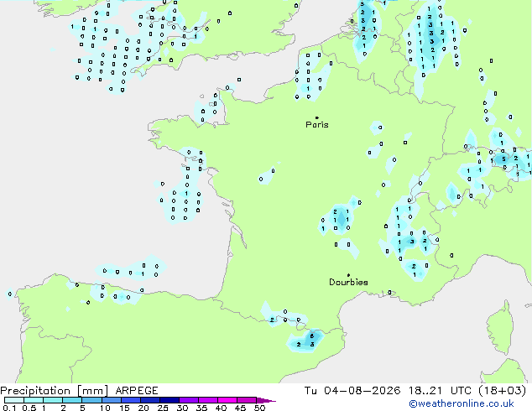Screen dimensions: 532x411
Task: Click the legend value '50'
Action: click(x=260, y=408)
